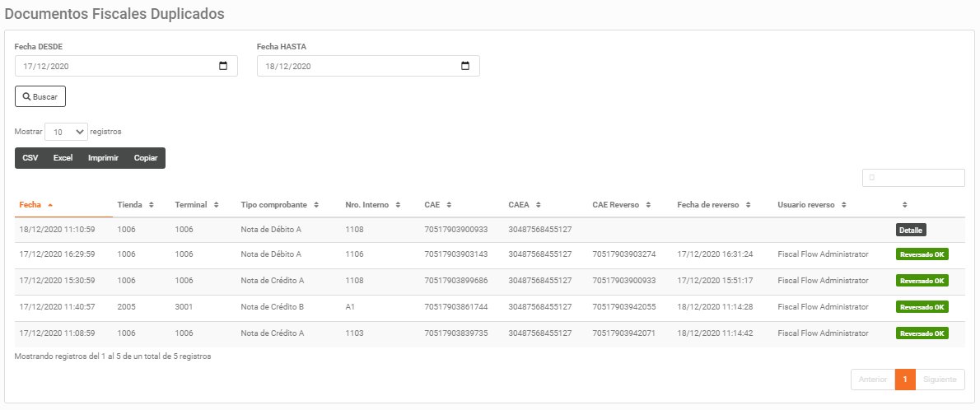Click Reversado OK badge for Nro. Interno A1
Viewport: 980px width, 410px height.
(922, 307)
